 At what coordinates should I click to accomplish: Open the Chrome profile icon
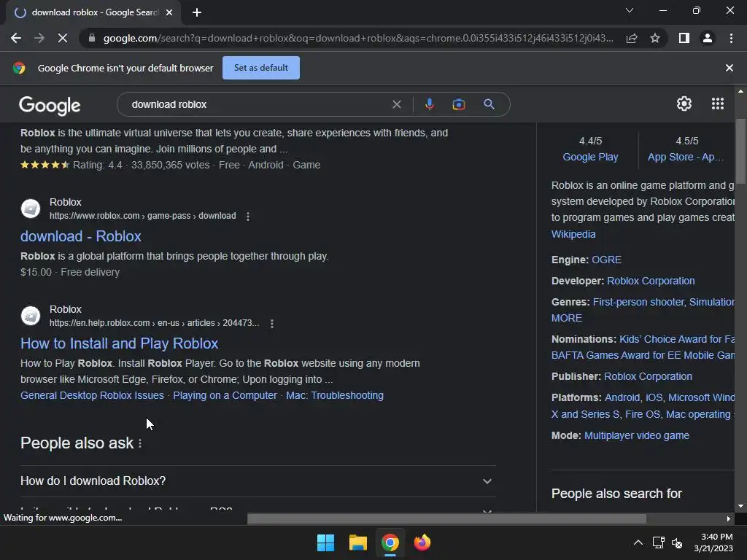[708, 38]
